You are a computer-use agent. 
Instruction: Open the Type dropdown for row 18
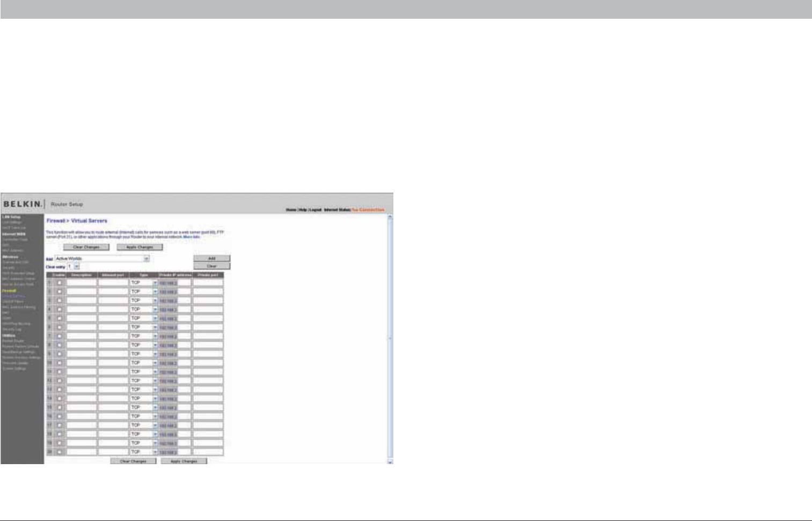pyautogui.click(x=144, y=434)
